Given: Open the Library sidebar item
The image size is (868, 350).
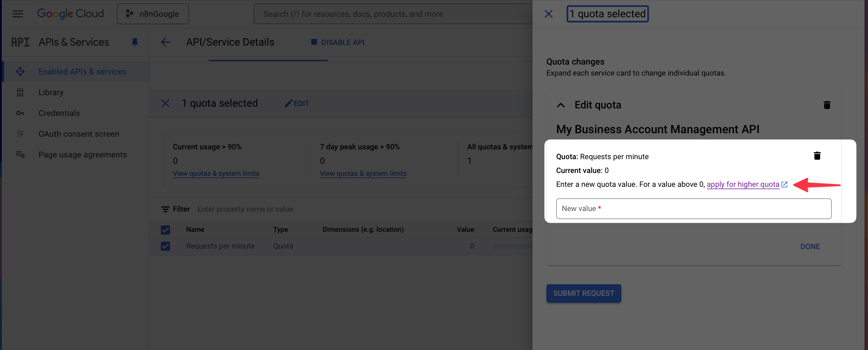Looking at the screenshot, I should click(x=51, y=92).
